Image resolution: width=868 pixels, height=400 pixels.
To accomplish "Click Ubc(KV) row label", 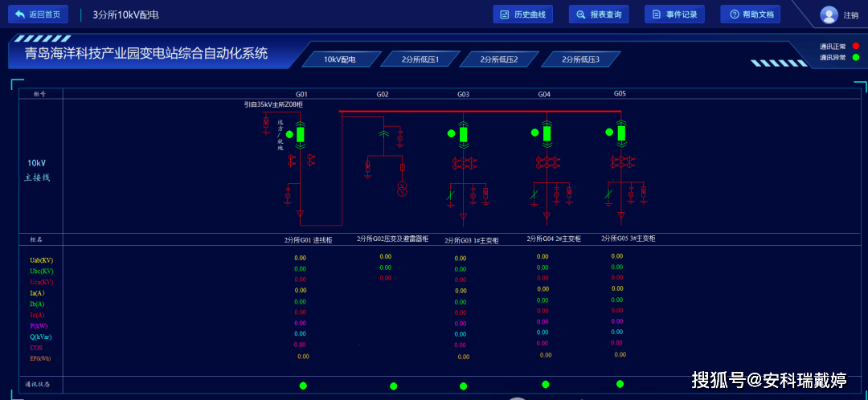I will (x=42, y=271).
